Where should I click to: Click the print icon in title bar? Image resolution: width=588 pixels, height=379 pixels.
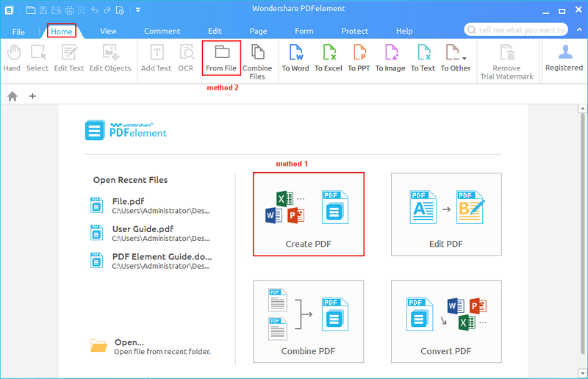[69, 10]
